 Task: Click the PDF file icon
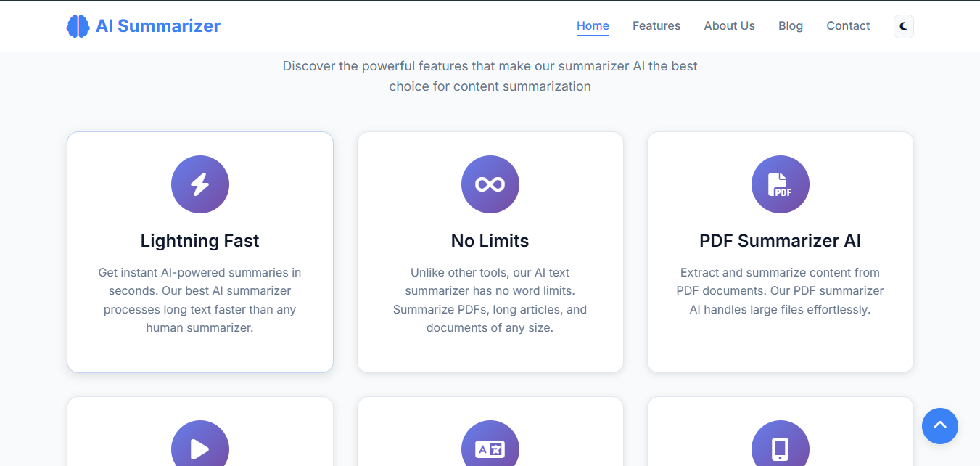pyautogui.click(x=781, y=184)
